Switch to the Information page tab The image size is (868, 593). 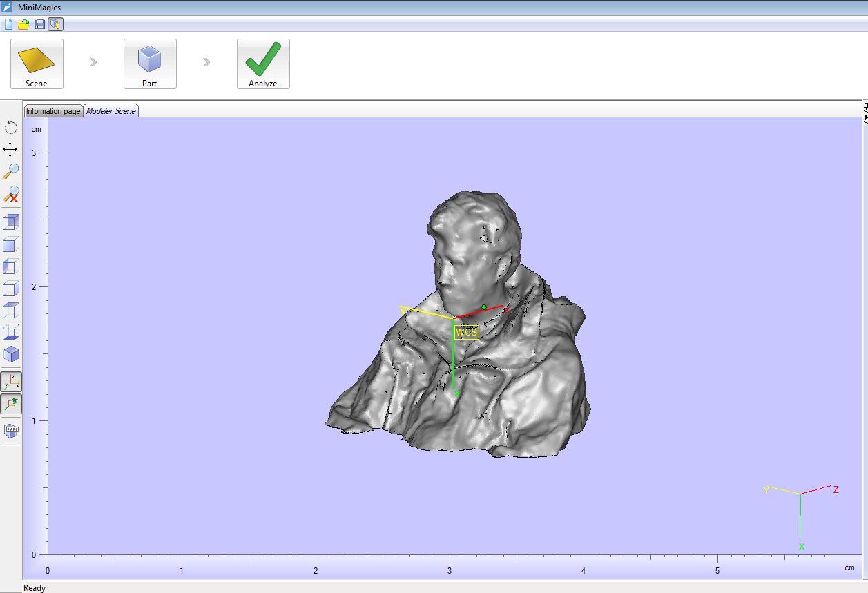[x=53, y=111]
